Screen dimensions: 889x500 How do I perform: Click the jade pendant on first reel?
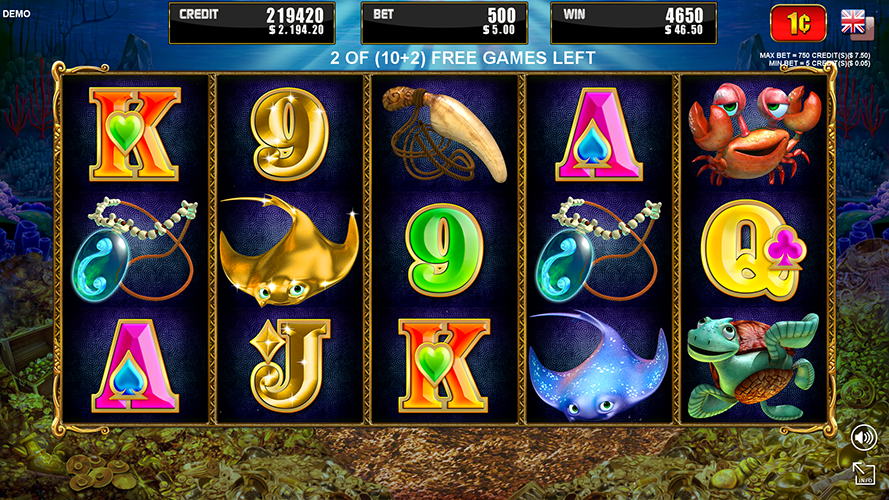[x=135, y=250]
